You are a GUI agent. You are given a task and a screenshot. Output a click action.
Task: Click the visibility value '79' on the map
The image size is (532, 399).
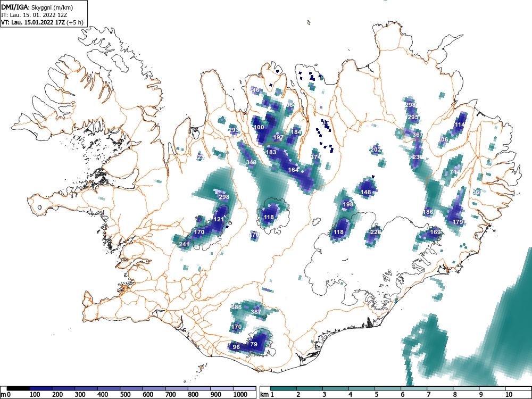pos(254,344)
